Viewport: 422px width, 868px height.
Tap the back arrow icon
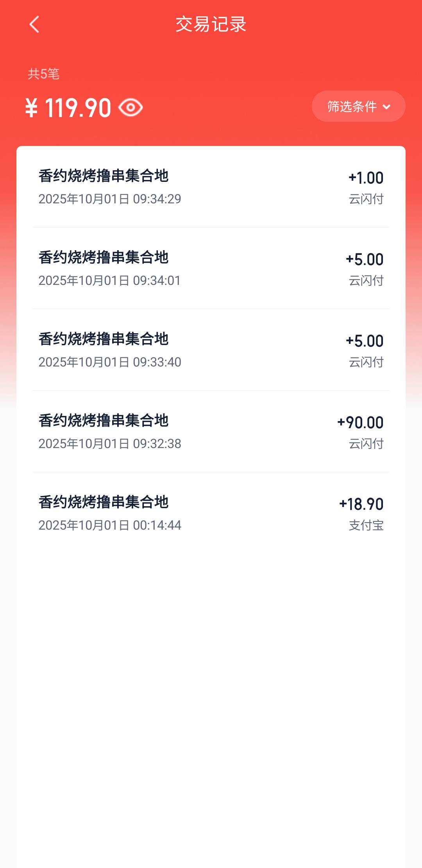click(34, 24)
